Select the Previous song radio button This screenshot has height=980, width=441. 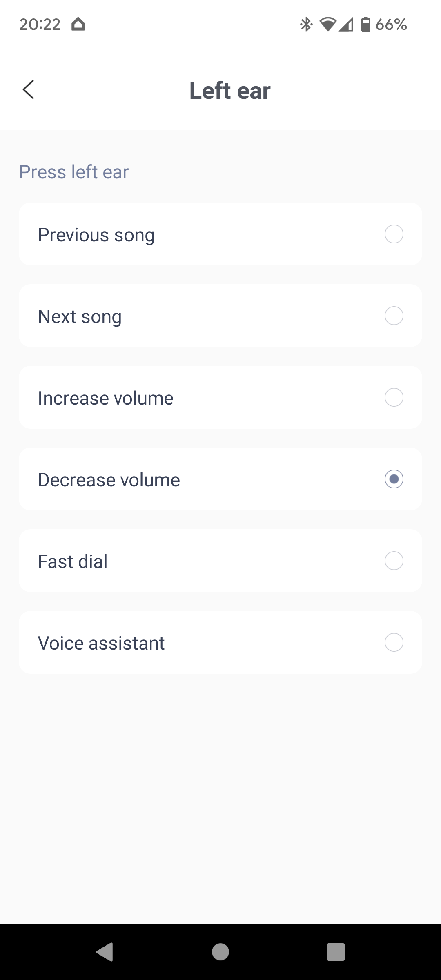(x=394, y=234)
